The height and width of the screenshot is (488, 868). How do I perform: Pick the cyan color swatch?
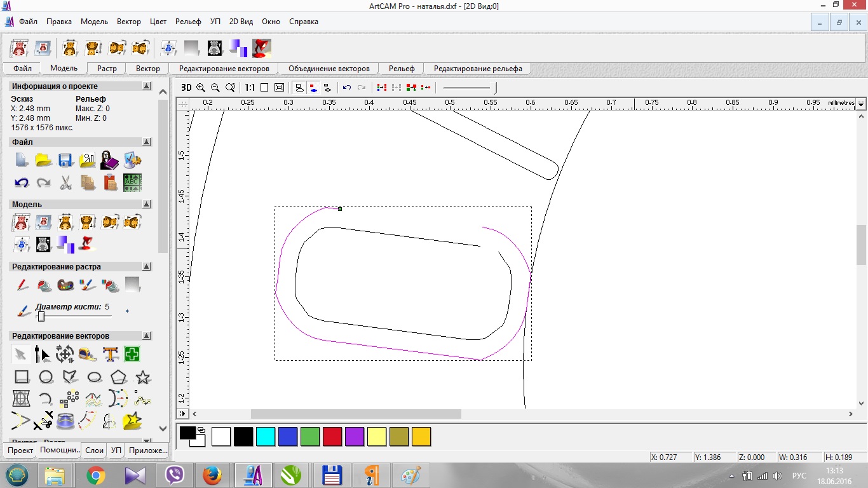point(266,437)
